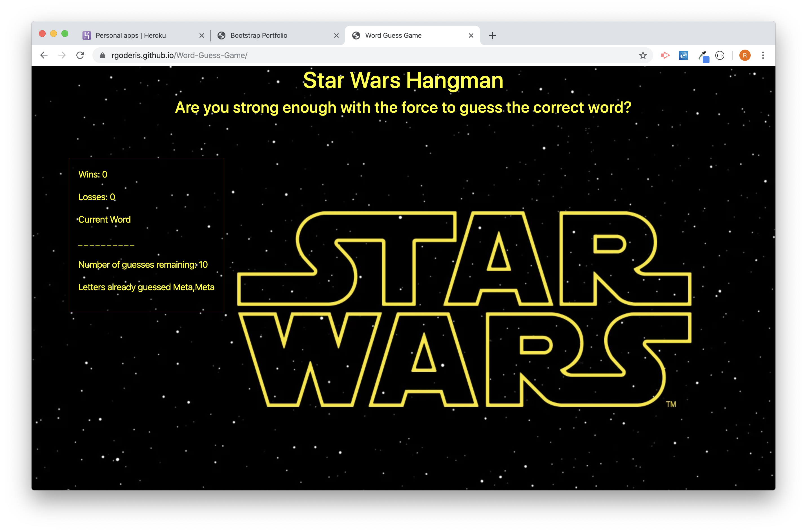Open a new tab with plus button
Screen dimensions: 807x532
click(492, 35)
